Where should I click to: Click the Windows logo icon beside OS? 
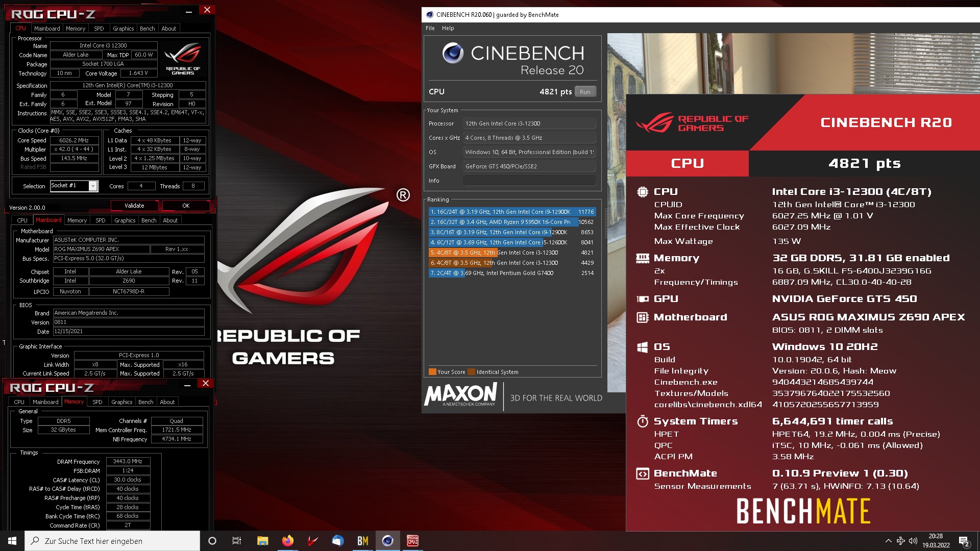(x=643, y=347)
